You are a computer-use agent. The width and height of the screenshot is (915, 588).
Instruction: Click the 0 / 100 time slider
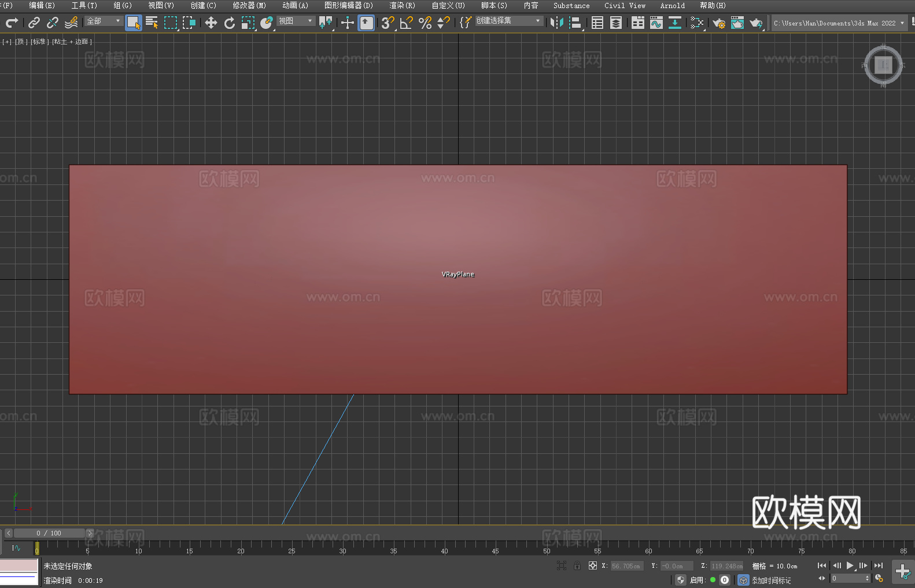pos(49,533)
